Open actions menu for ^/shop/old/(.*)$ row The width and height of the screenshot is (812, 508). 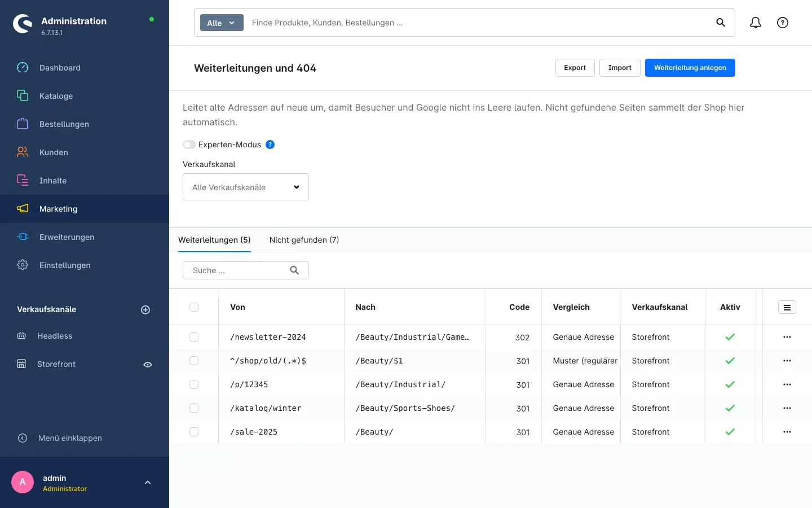pyautogui.click(x=787, y=361)
